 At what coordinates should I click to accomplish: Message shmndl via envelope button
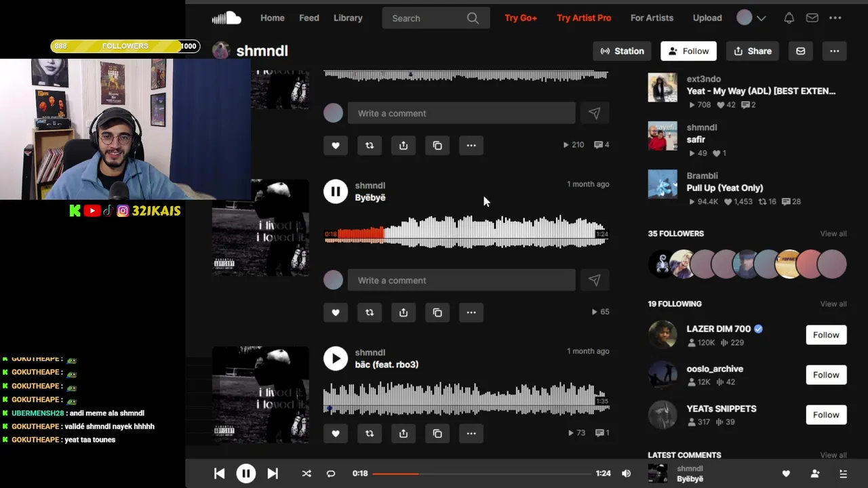801,51
